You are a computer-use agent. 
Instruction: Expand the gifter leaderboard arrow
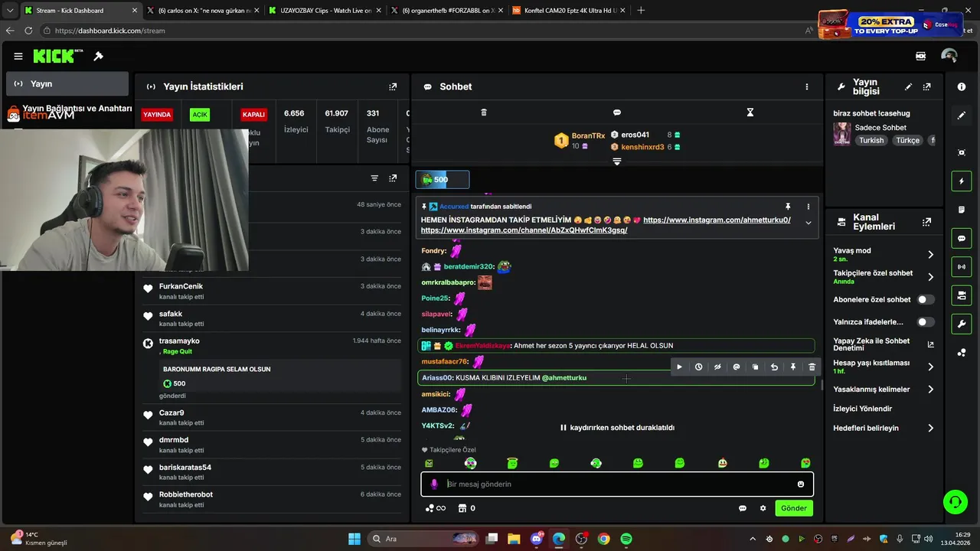tap(617, 161)
